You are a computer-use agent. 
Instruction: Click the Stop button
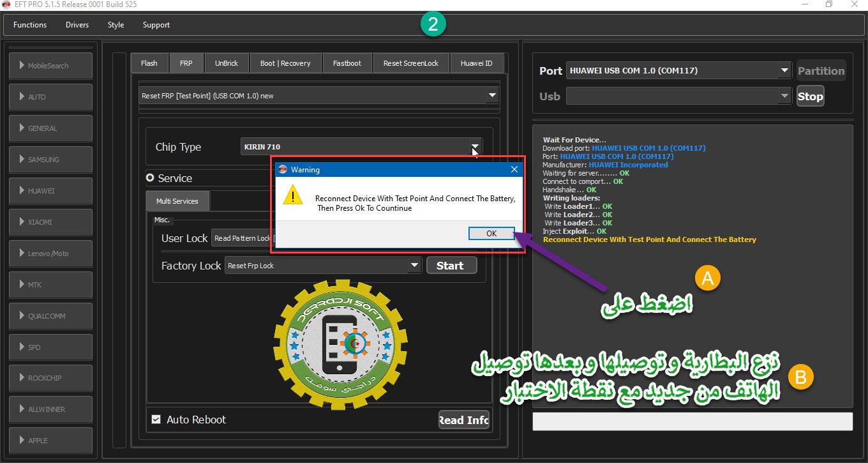pos(810,96)
